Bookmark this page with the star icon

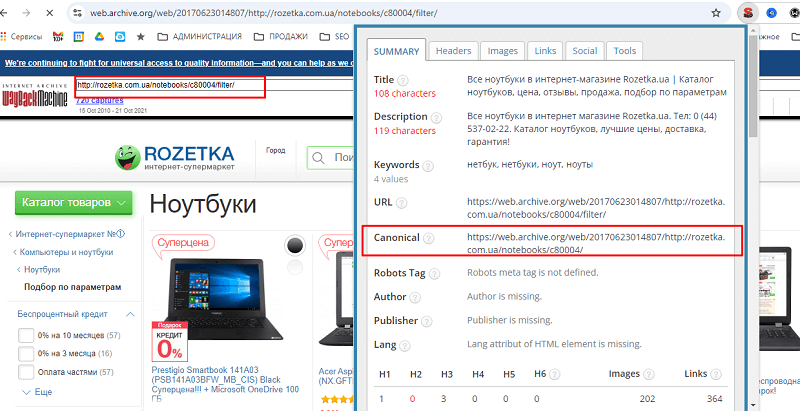pos(716,13)
